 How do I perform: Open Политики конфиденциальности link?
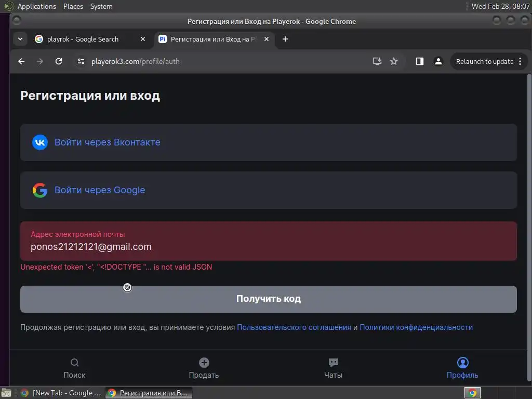(416, 327)
